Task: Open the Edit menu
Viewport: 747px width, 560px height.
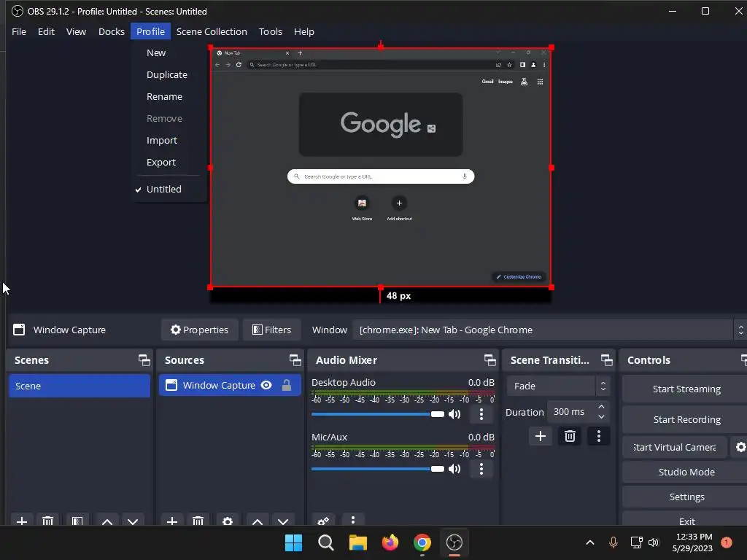Action: (x=46, y=31)
